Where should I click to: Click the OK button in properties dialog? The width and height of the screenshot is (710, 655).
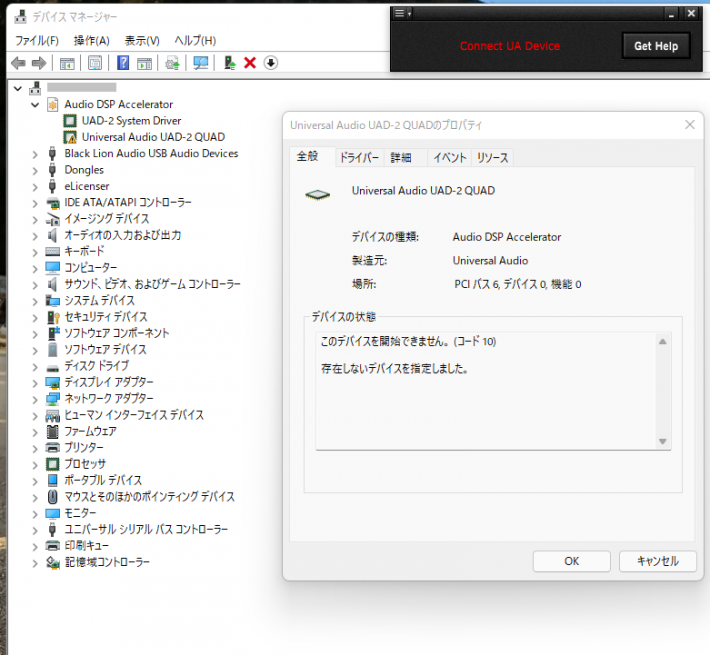tap(571, 561)
